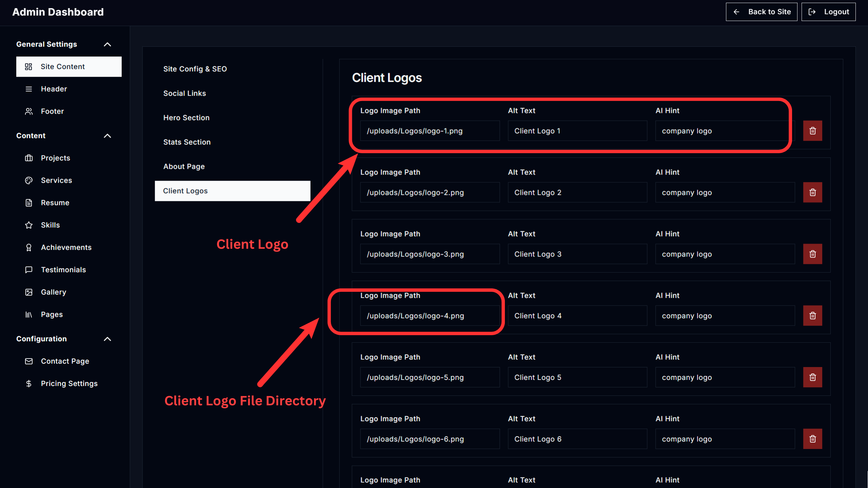The image size is (868, 488).
Task: Click trash icon for Client Logo 3
Action: coord(812,254)
